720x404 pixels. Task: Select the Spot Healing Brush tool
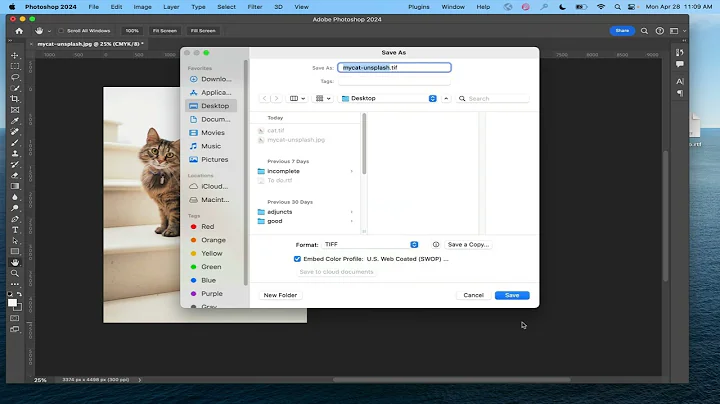[15, 132]
